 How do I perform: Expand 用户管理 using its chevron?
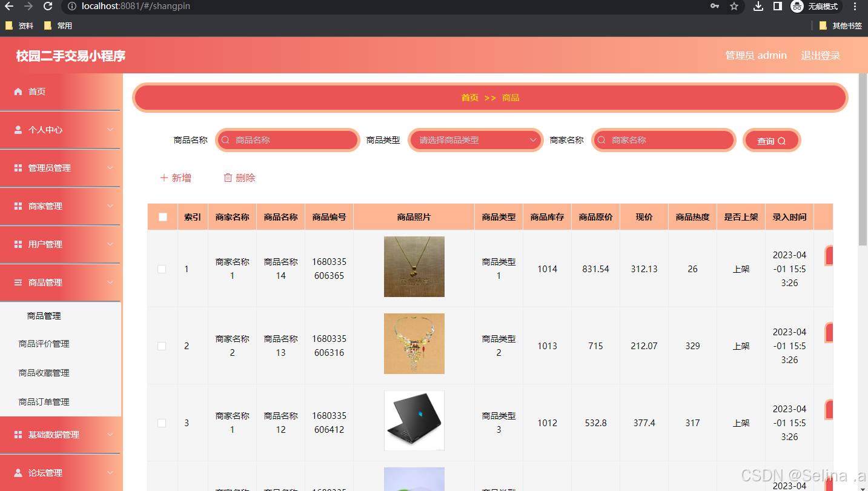tap(110, 244)
